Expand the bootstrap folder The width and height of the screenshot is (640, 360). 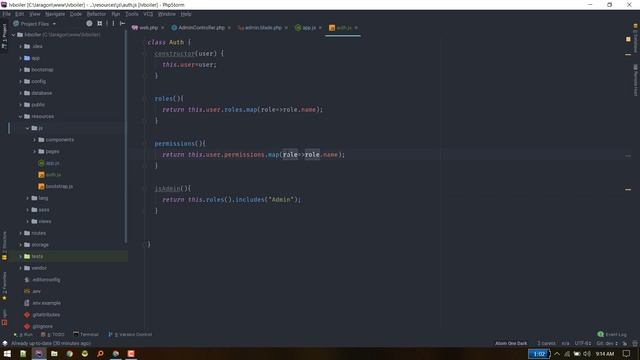coord(20,70)
